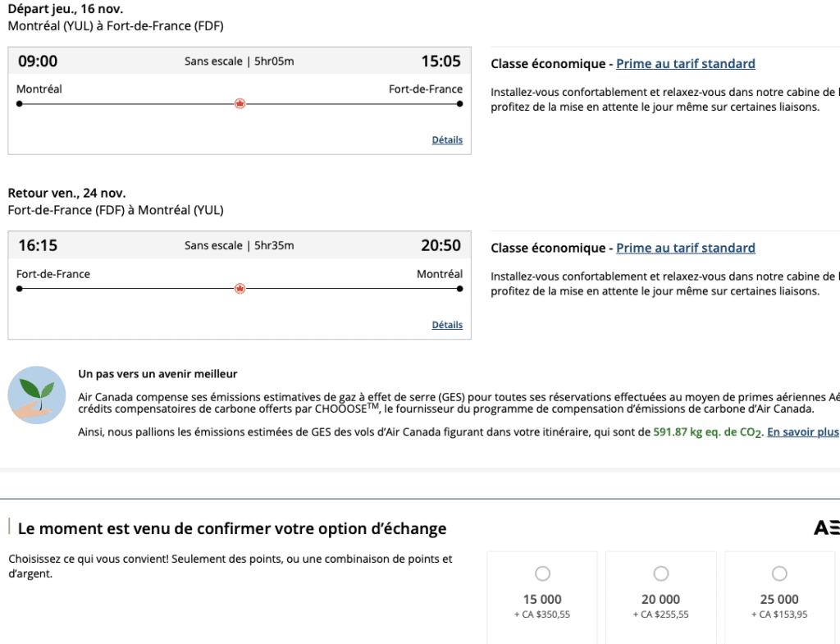Follow the En savoir plus link
840x644 pixels.
[802, 432]
